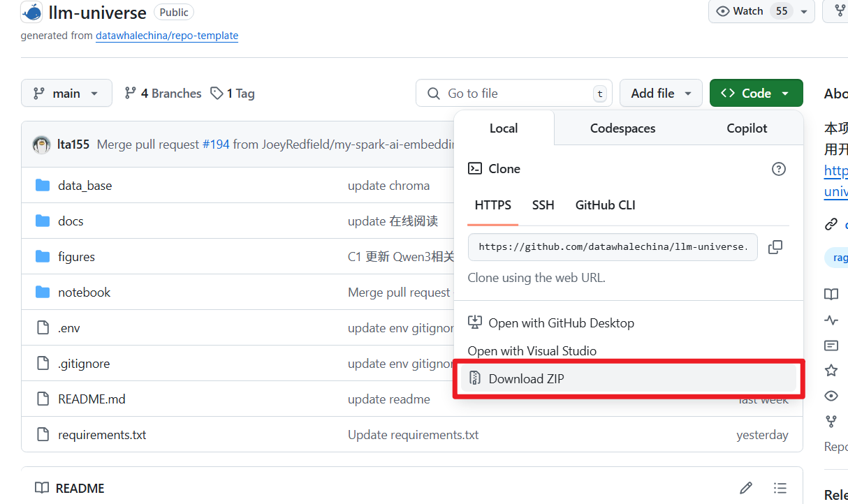This screenshot has height=504, width=848.
Task: Click the Datawhale whale repository avatar
Action: 31,12
